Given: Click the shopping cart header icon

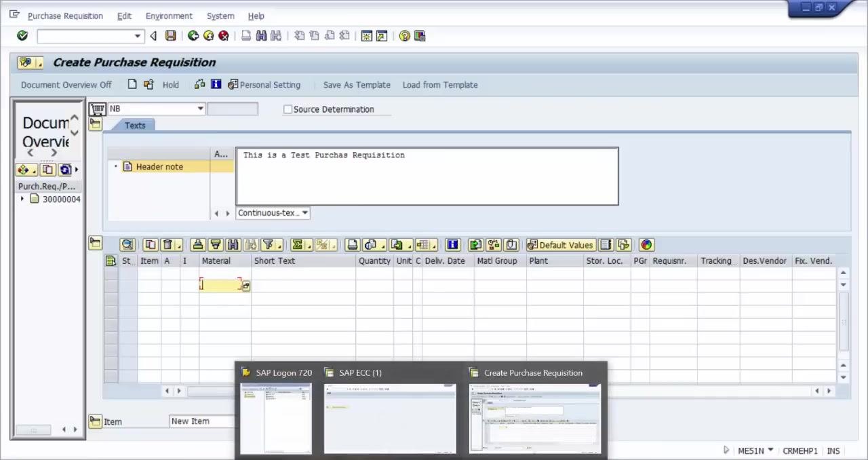Looking at the screenshot, I should (x=98, y=109).
